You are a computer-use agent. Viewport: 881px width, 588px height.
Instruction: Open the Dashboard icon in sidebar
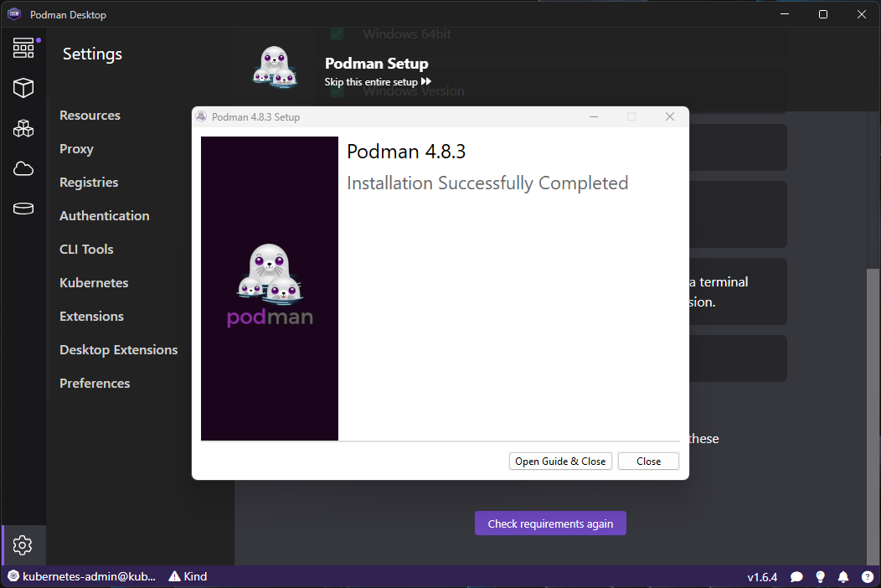[23, 48]
